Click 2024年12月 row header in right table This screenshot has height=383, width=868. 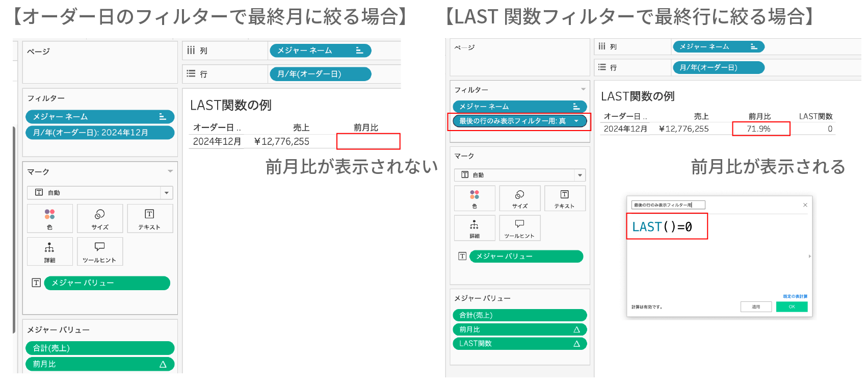click(625, 129)
